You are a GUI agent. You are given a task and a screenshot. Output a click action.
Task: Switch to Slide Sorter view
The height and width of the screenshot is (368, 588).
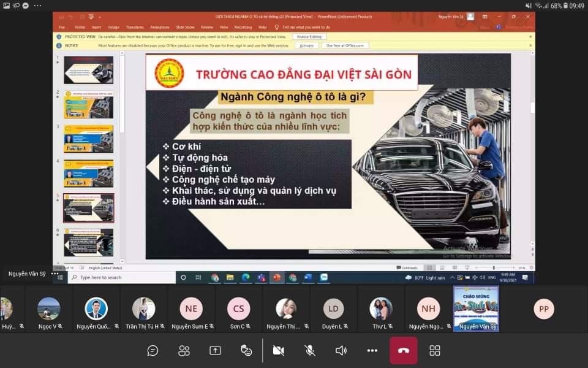[x=442, y=268]
